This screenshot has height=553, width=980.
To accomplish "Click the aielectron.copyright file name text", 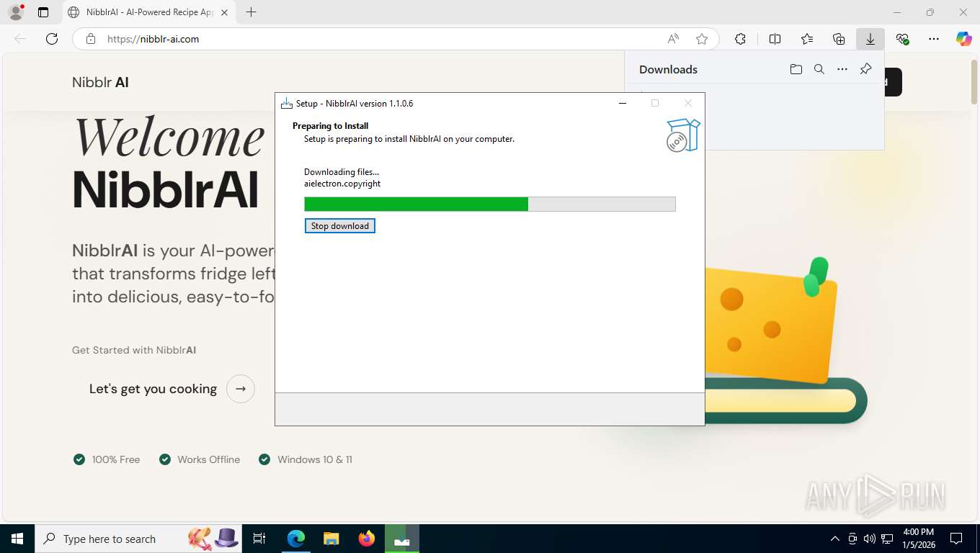I will [x=342, y=184].
